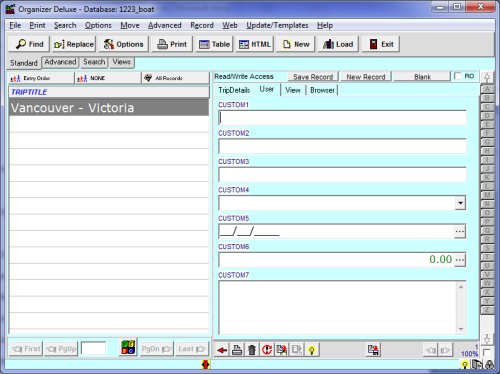Image resolution: width=500 pixels, height=374 pixels.
Task: Select the Advanced toolbar tab
Action: coord(60,62)
